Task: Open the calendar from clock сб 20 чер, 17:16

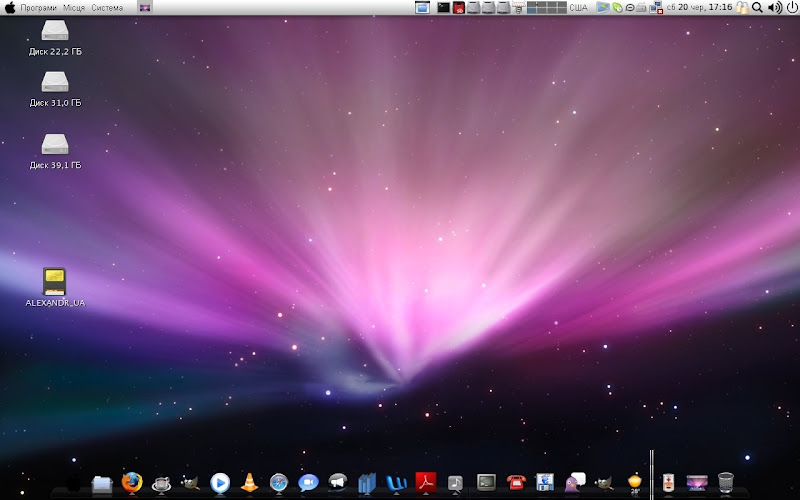Action: pyautogui.click(x=699, y=7)
